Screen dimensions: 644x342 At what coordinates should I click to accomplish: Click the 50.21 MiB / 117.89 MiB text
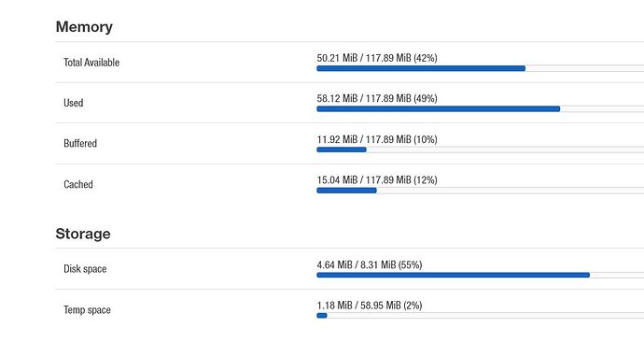364,58
